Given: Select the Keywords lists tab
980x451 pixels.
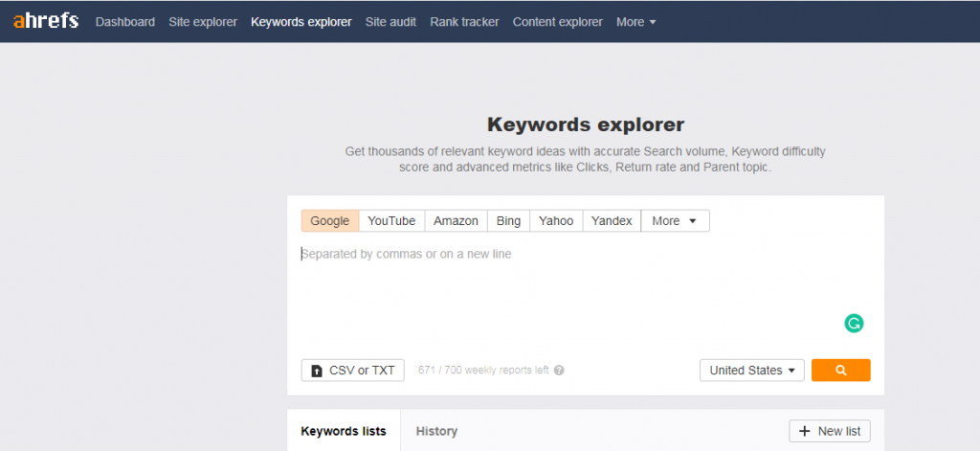Looking at the screenshot, I should [x=344, y=431].
